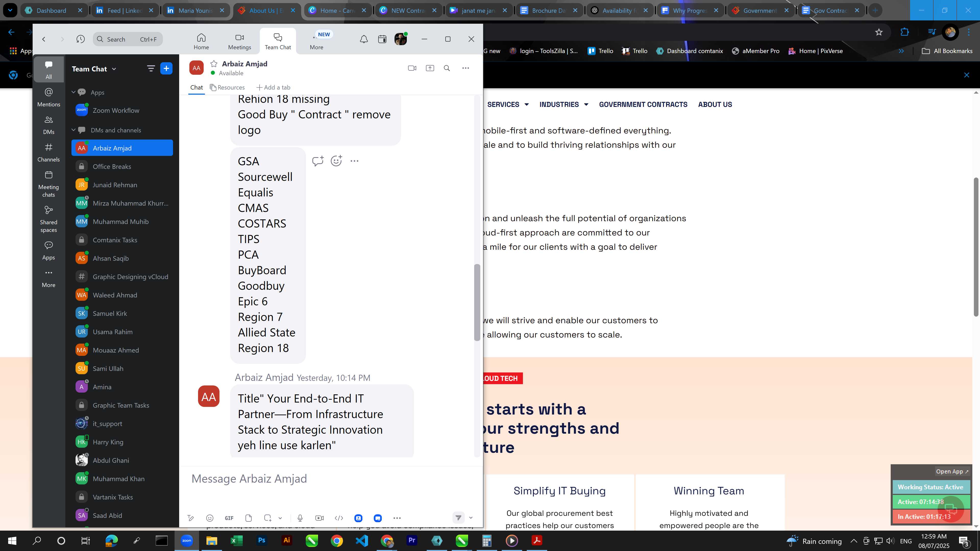Click the send message button
The height and width of the screenshot is (551, 980).
click(458, 518)
